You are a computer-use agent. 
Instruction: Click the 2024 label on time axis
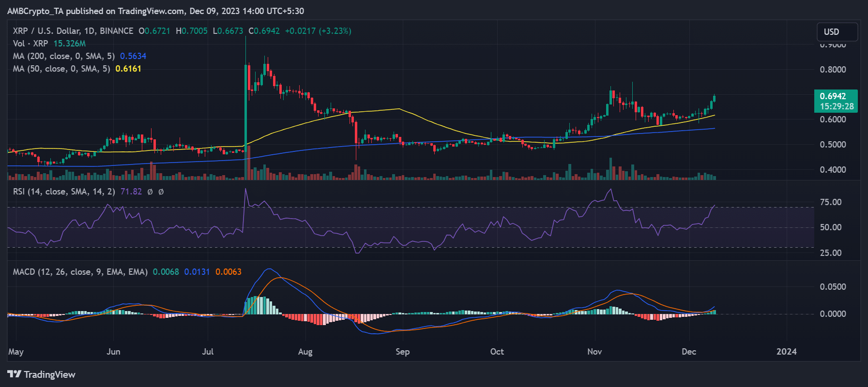[x=787, y=352]
